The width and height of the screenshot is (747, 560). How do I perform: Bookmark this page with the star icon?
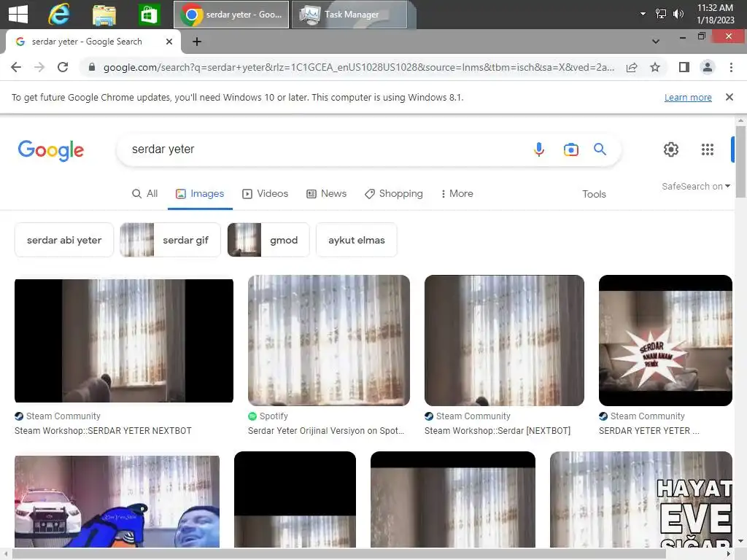click(x=655, y=67)
